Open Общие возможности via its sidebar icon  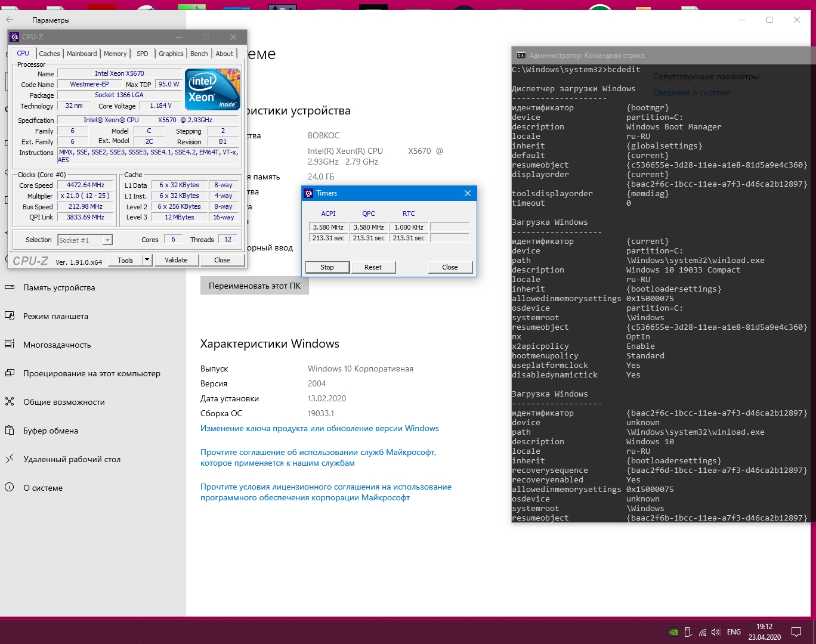[x=10, y=402]
